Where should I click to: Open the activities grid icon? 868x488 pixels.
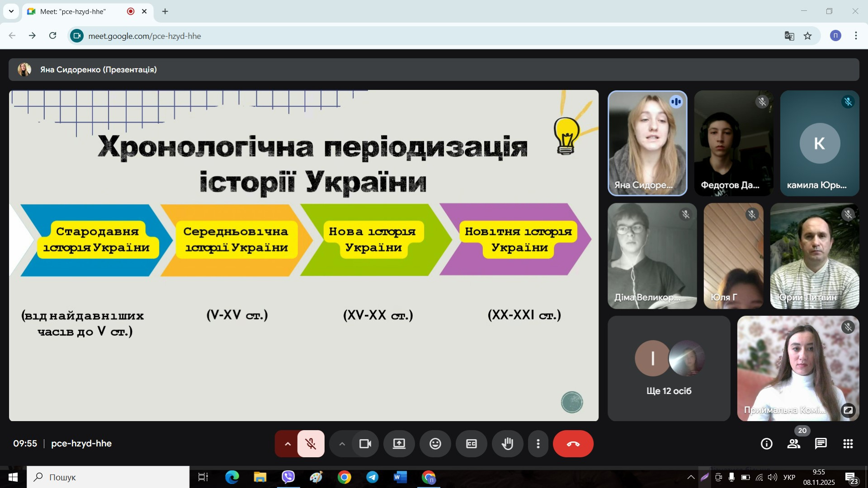(848, 444)
